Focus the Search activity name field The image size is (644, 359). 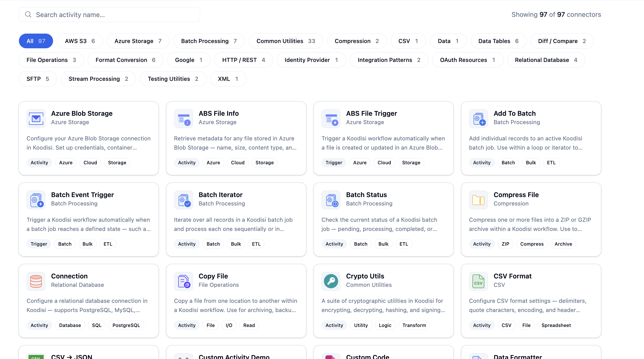[109, 15]
